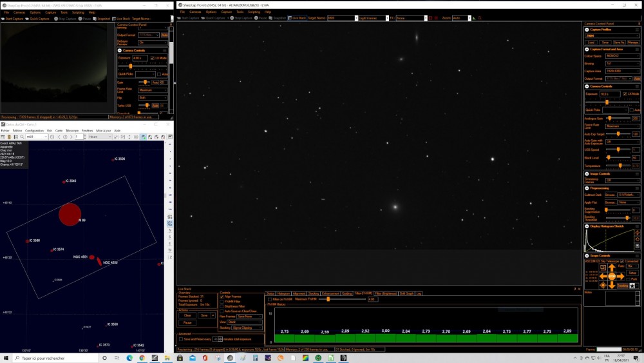644x363 pixels.
Task: Click the scope move down arrow
Action: coord(612,285)
